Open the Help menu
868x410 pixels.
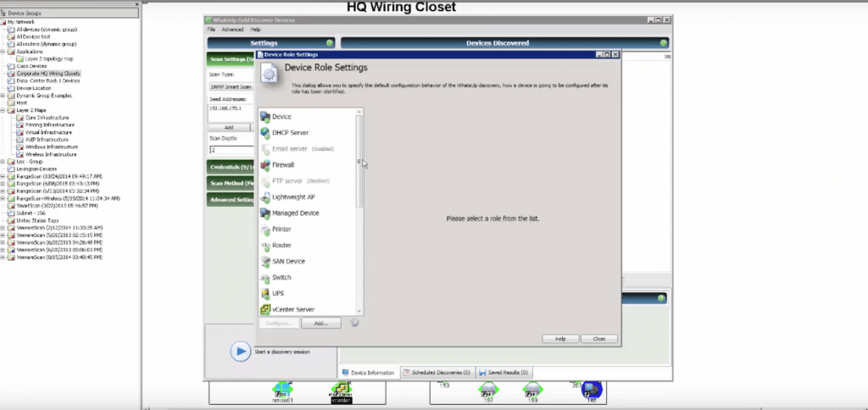pos(255,30)
